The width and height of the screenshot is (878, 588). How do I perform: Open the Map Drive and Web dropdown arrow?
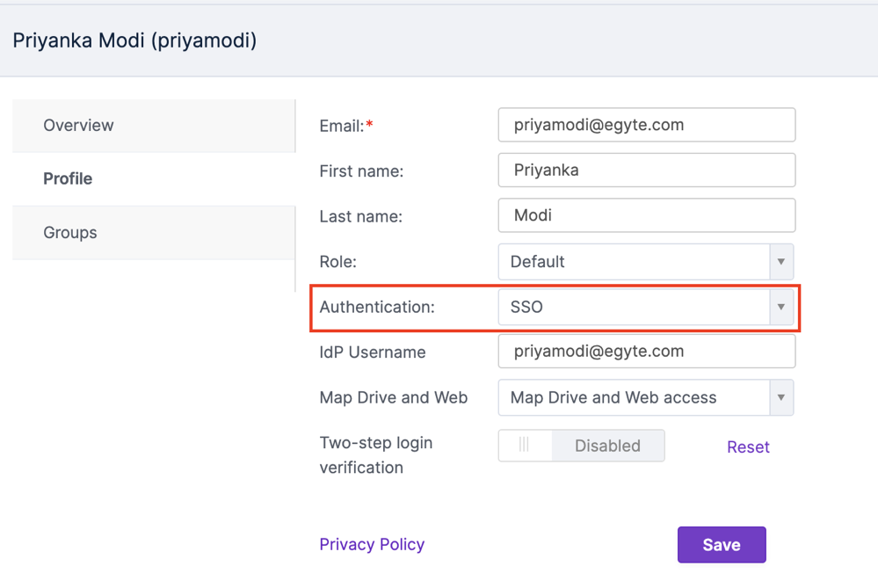780,397
